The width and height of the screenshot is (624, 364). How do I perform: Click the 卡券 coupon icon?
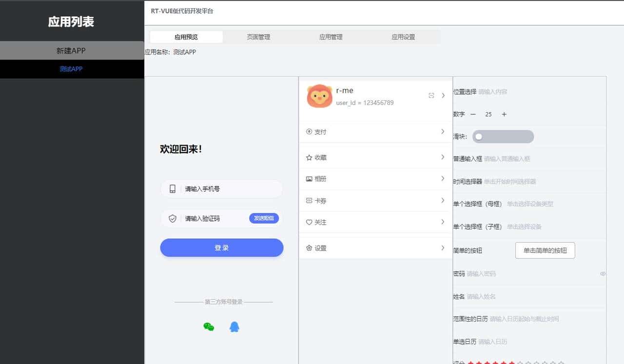[x=309, y=200]
